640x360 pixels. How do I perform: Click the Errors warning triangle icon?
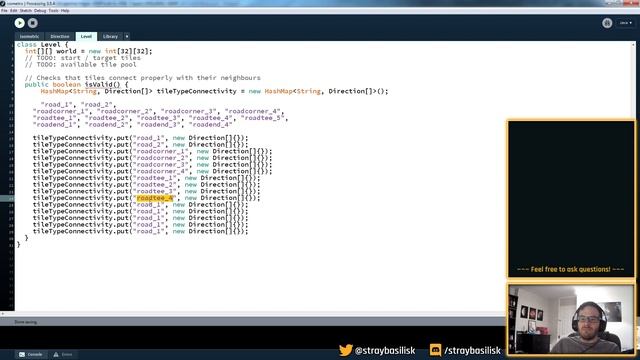(56, 354)
